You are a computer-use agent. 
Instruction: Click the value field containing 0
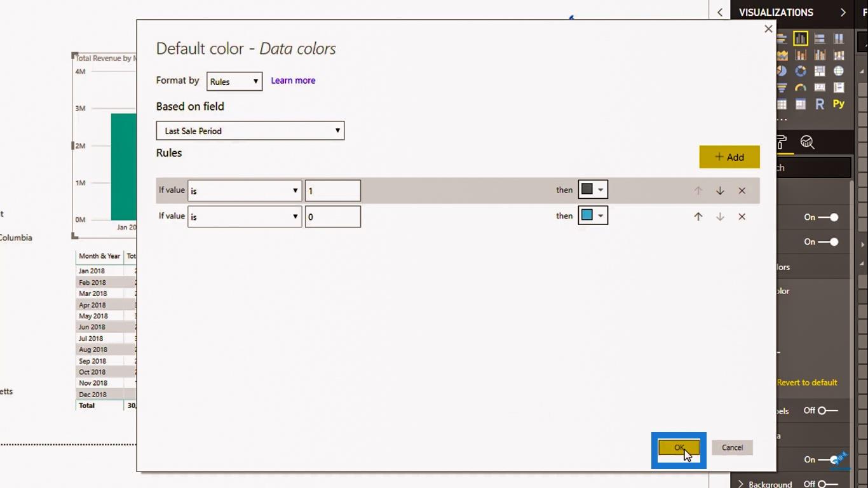pos(333,217)
